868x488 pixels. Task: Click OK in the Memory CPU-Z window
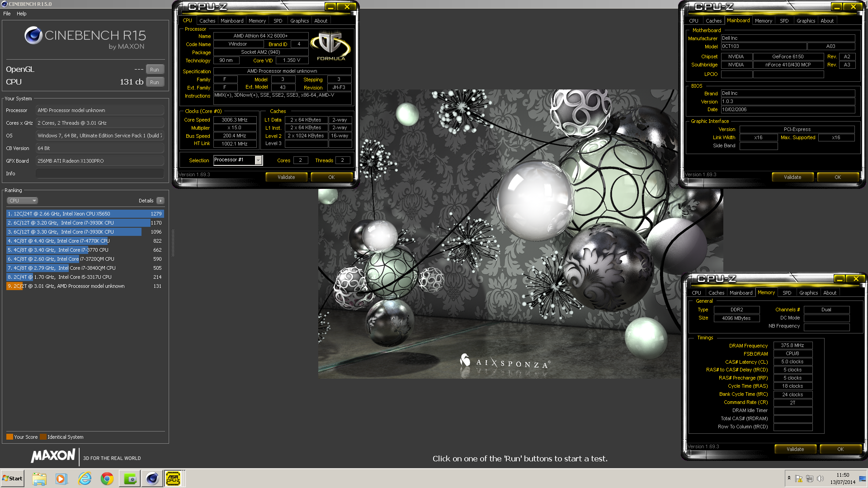pos(840,449)
